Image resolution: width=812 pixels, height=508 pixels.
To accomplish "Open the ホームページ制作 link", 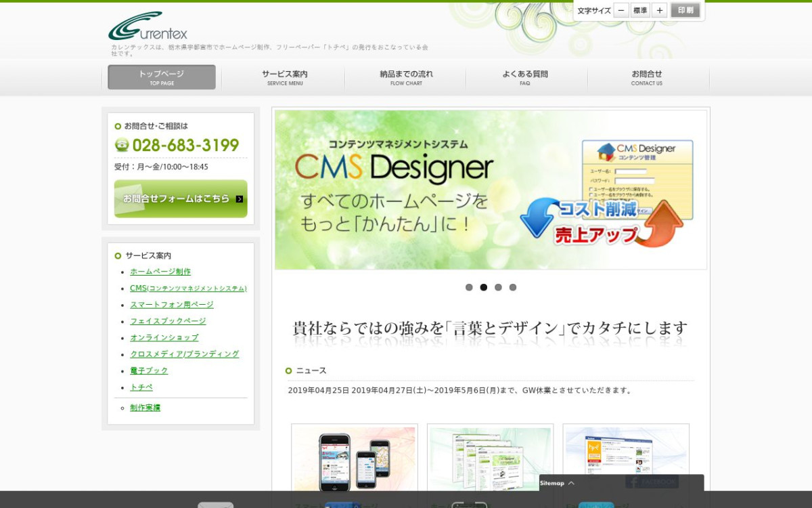I will (160, 272).
